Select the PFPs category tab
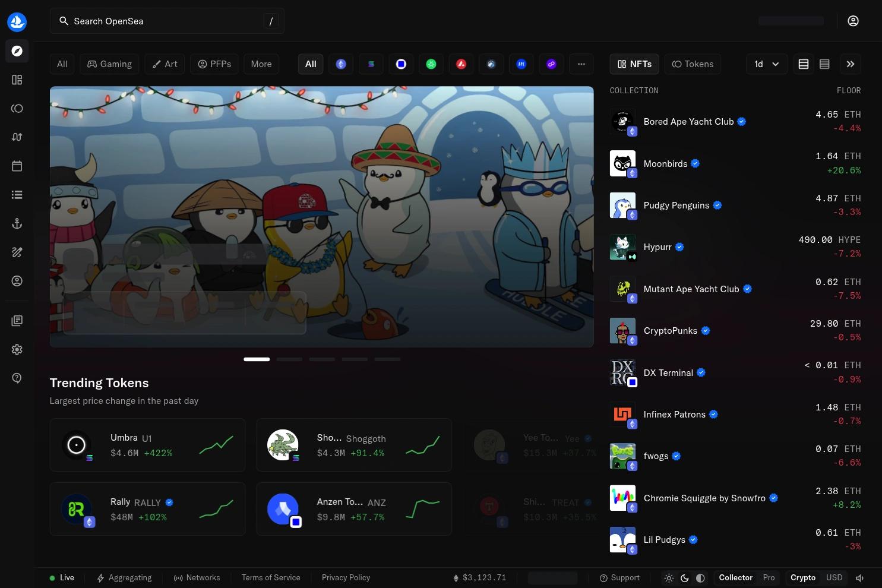 coord(214,64)
